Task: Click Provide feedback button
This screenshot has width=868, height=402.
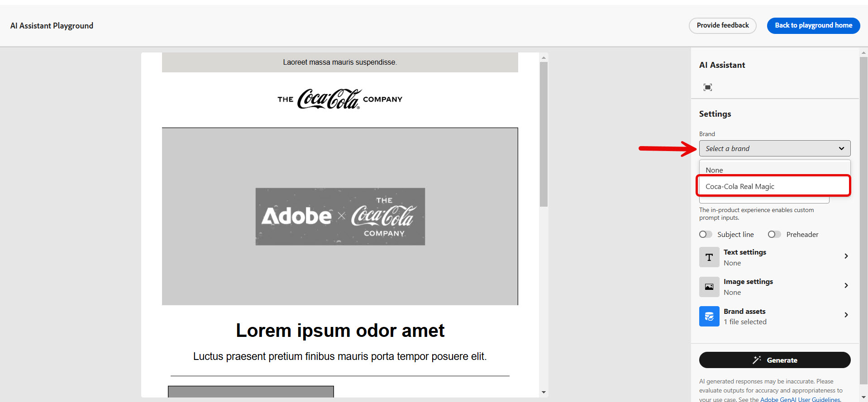Action: [x=723, y=25]
